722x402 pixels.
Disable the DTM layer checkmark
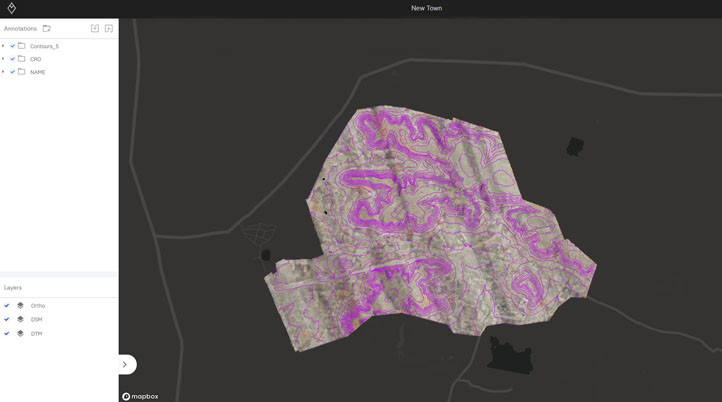[x=7, y=334]
